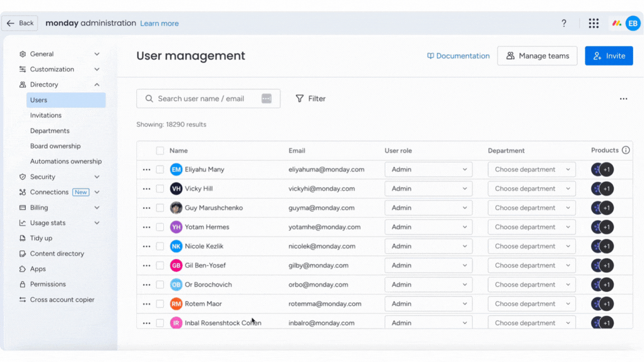This screenshot has width=644, height=362.
Task: Open user role dropdown for Eliyahu Many
Action: click(x=428, y=169)
